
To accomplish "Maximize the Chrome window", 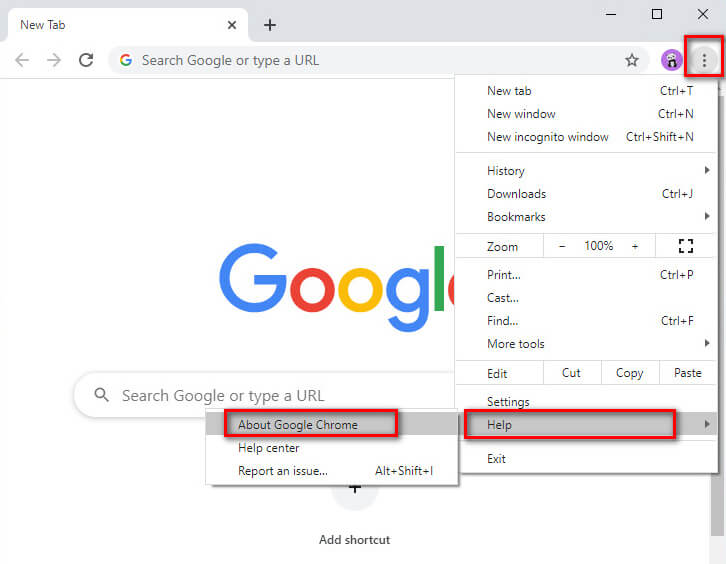I will coord(657,14).
